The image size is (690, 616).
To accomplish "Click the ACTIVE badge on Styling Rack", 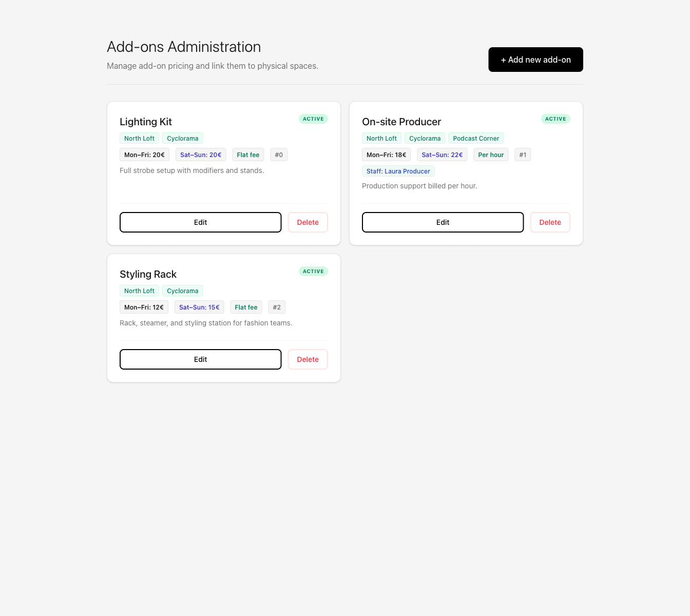I will tap(313, 271).
